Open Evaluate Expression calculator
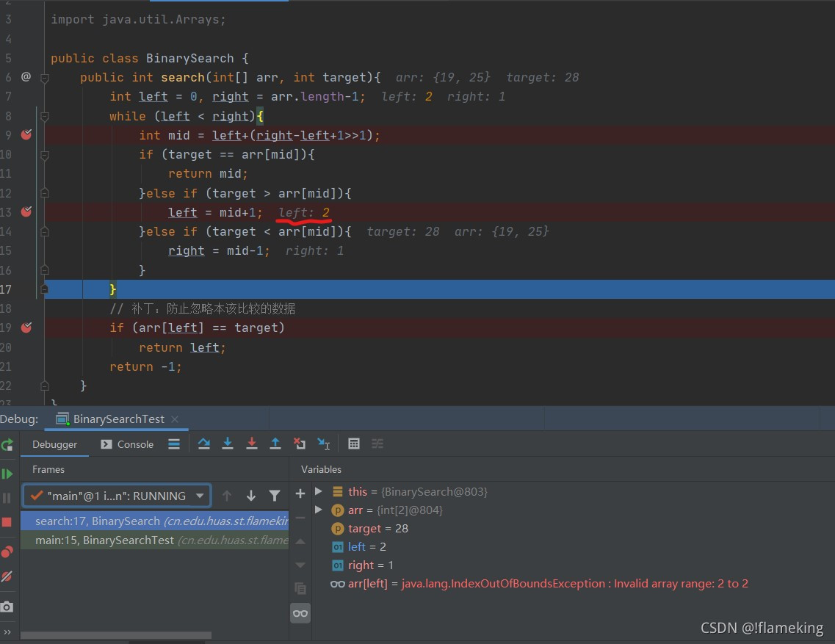Image resolution: width=835 pixels, height=644 pixels. (353, 444)
